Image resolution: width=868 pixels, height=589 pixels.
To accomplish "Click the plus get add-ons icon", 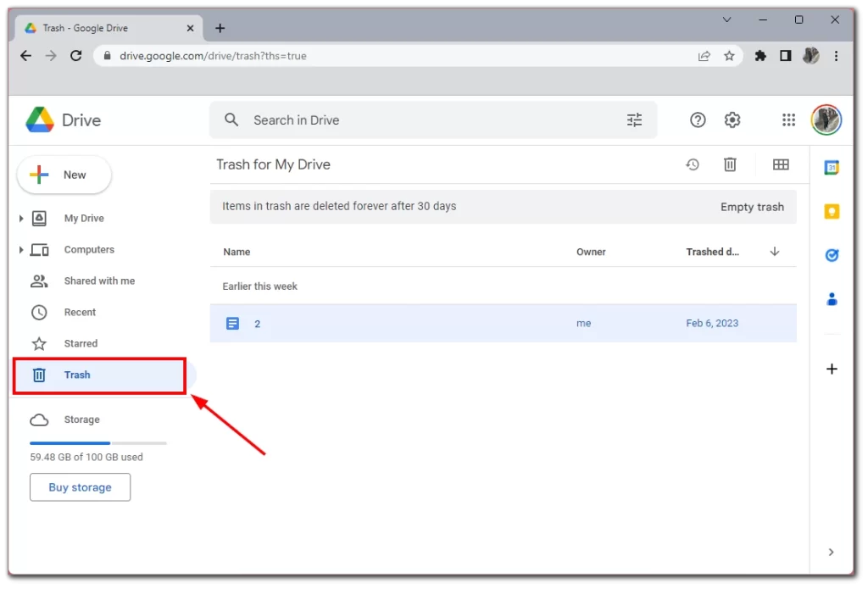I will click(x=832, y=370).
